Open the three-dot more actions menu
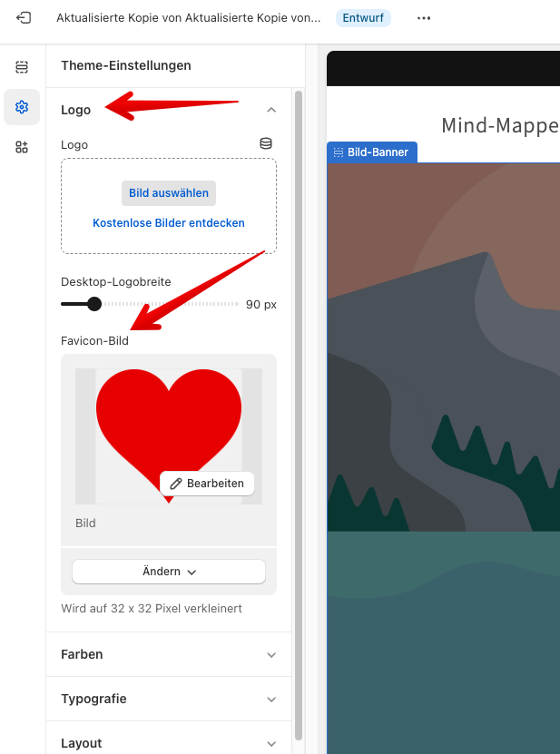 424,18
